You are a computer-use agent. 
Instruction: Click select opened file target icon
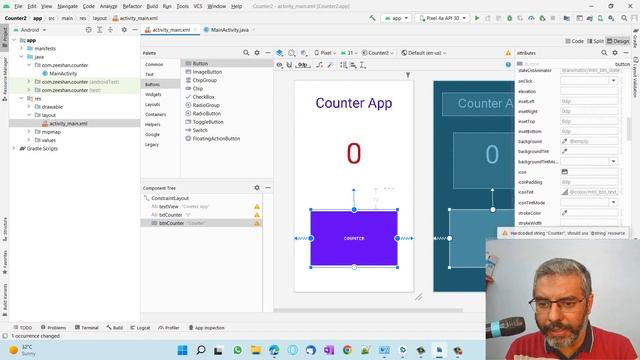coord(89,30)
